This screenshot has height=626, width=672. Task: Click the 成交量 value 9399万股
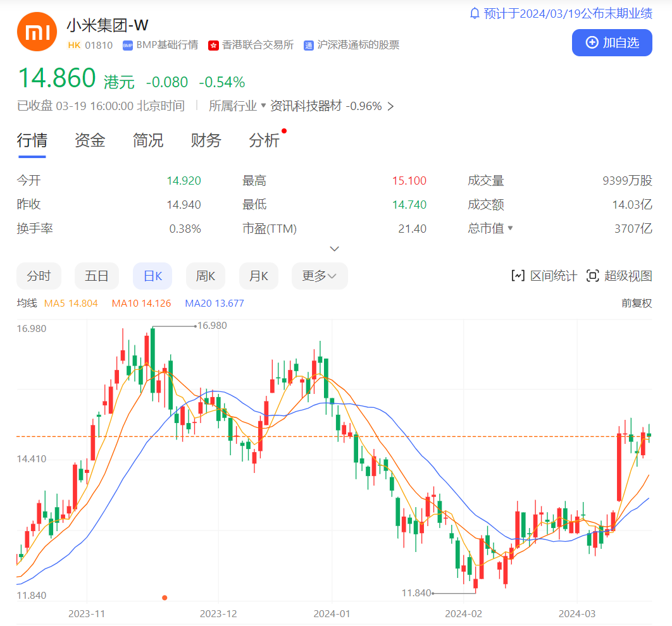click(x=628, y=181)
